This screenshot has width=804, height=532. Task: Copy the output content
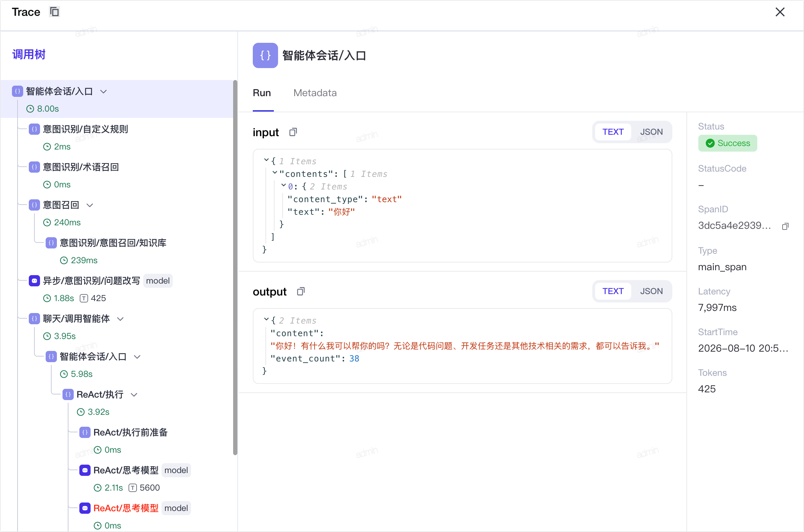click(x=301, y=292)
